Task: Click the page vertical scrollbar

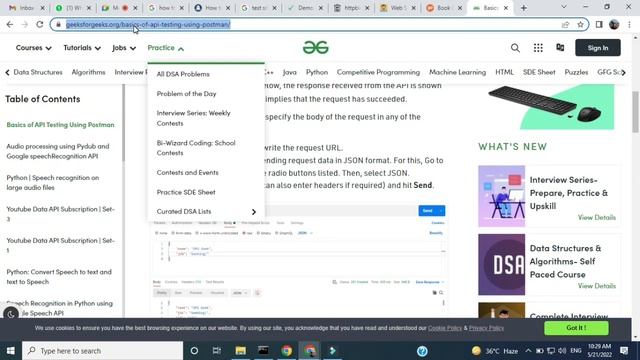Action: [635, 112]
